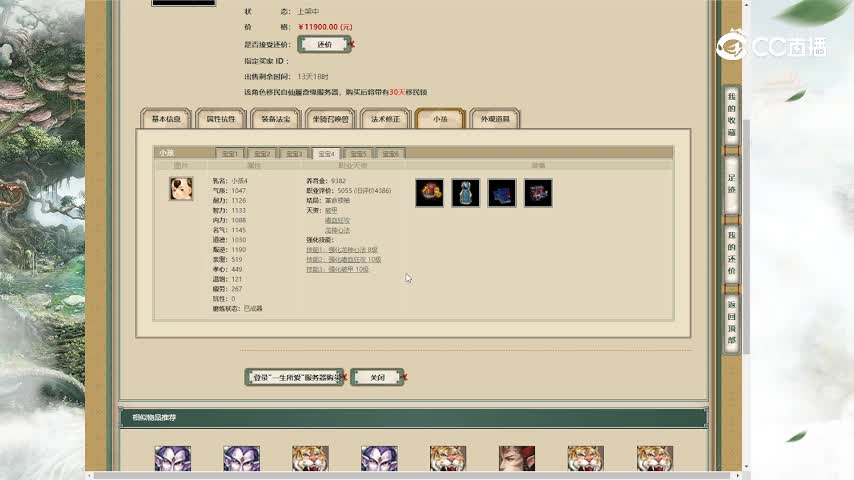Switch to the 属性抗性 tab

[221, 119]
